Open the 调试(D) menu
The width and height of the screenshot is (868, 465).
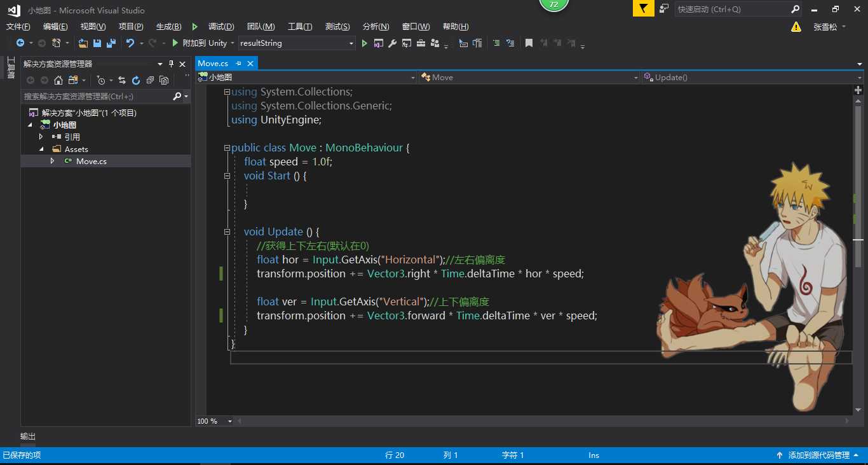221,26
